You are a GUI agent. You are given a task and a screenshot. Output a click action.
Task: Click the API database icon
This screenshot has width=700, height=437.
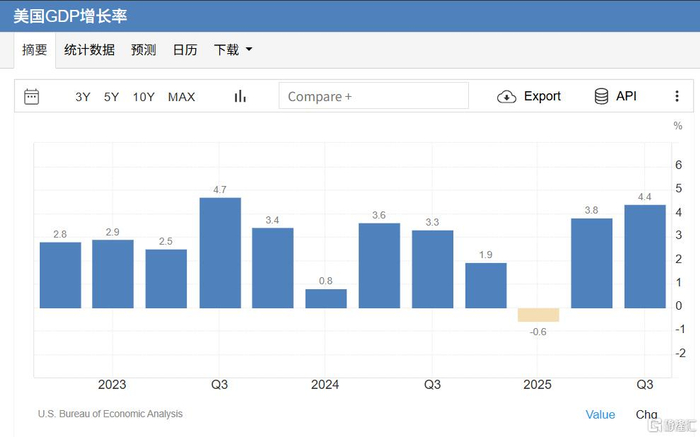(x=601, y=96)
